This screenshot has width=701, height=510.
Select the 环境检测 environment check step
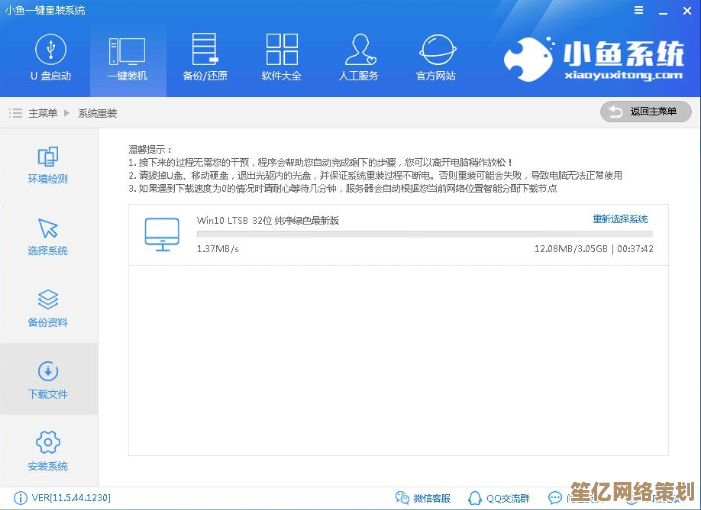click(x=48, y=165)
